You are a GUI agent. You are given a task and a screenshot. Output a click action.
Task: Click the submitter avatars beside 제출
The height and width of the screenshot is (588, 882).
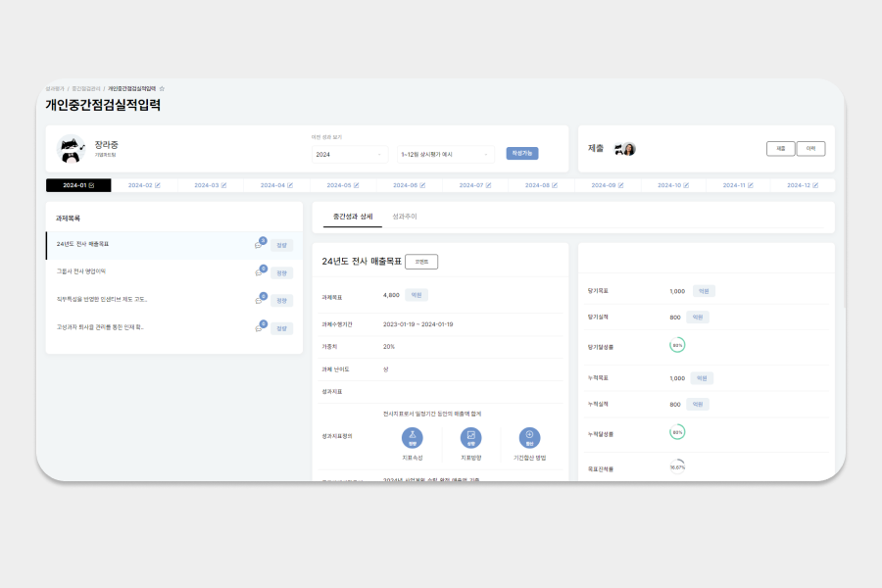pyautogui.click(x=624, y=149)
